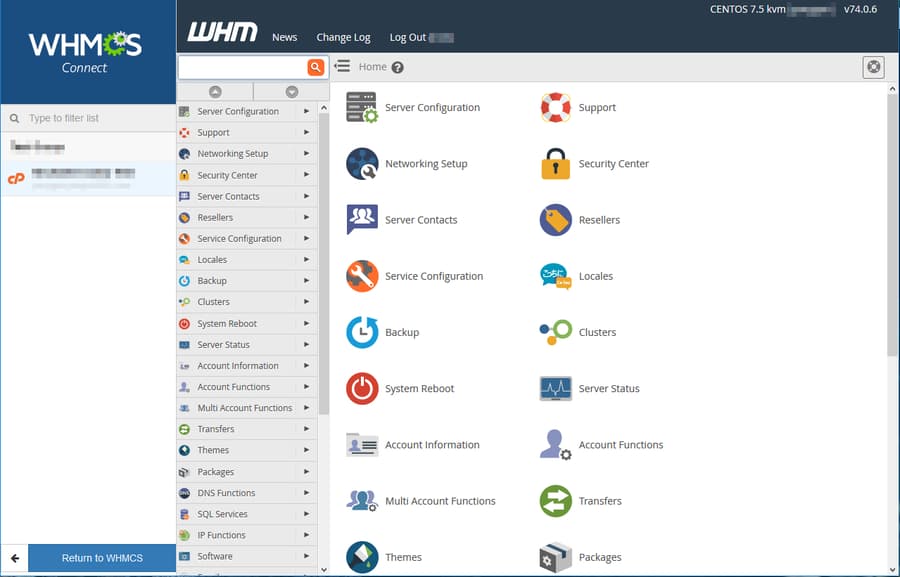Screen dimensions: 900x577
Task: Open the Packages box icon
Action: 556,556
